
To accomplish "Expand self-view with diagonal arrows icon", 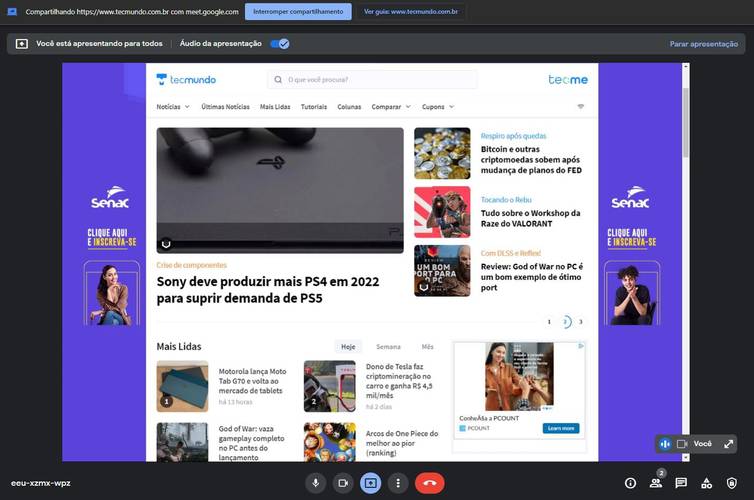I will click(729, 444).
